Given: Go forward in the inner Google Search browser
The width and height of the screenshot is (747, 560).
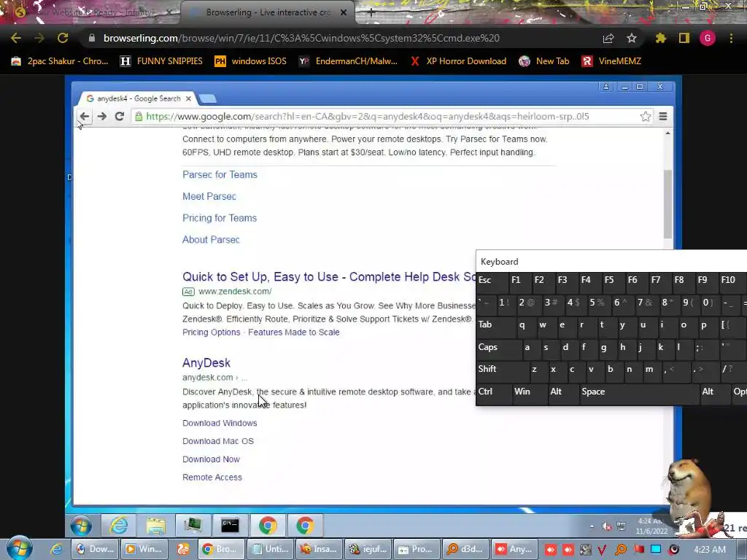Looking at the screenshot, I should (x=102, y=116).
